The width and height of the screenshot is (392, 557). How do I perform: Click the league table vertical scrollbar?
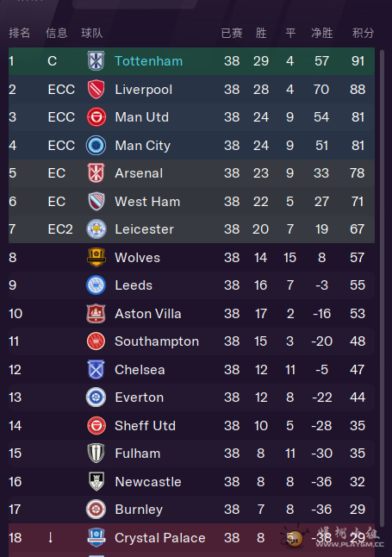[x=382, y=288]
